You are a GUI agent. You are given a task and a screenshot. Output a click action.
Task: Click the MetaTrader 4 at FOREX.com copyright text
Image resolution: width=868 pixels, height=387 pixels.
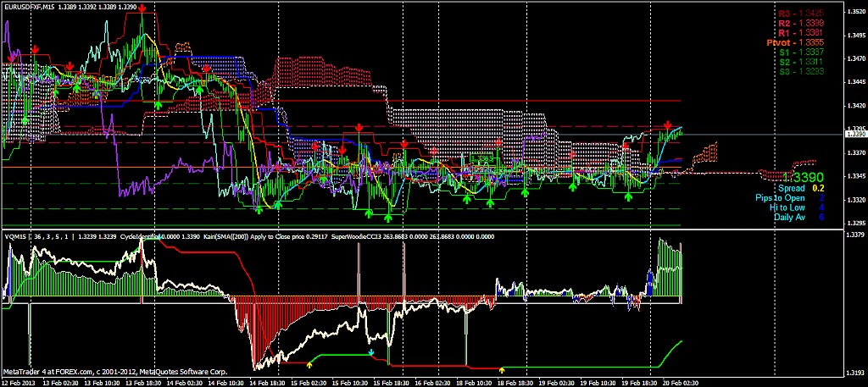click(x=114, y=372)
